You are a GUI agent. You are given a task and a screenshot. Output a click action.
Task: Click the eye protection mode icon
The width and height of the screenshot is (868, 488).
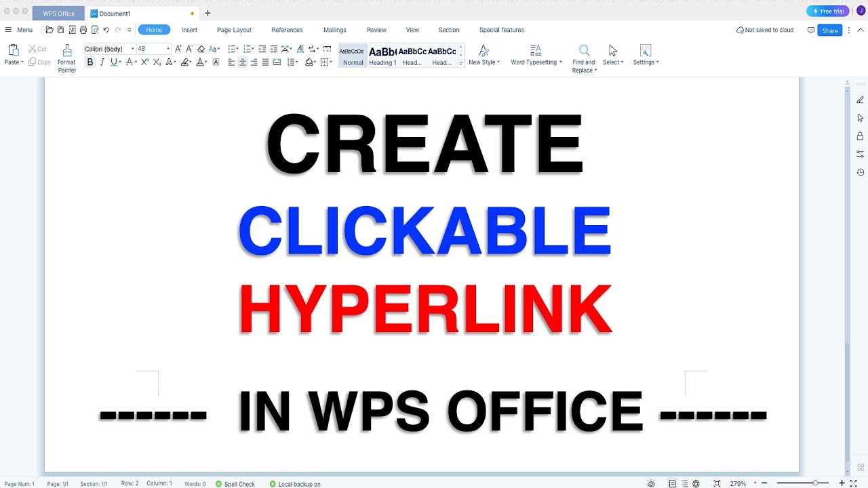[651, 483]
